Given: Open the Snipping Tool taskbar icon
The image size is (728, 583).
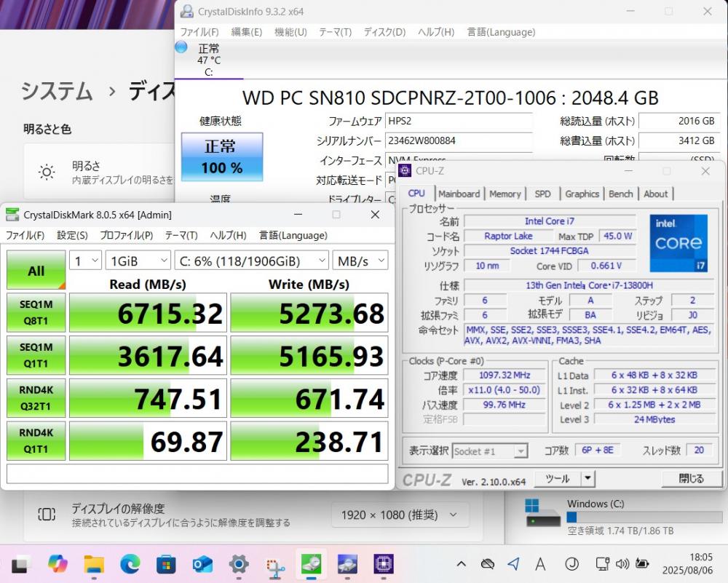Looking at the screenshot, I should (275, 566).
